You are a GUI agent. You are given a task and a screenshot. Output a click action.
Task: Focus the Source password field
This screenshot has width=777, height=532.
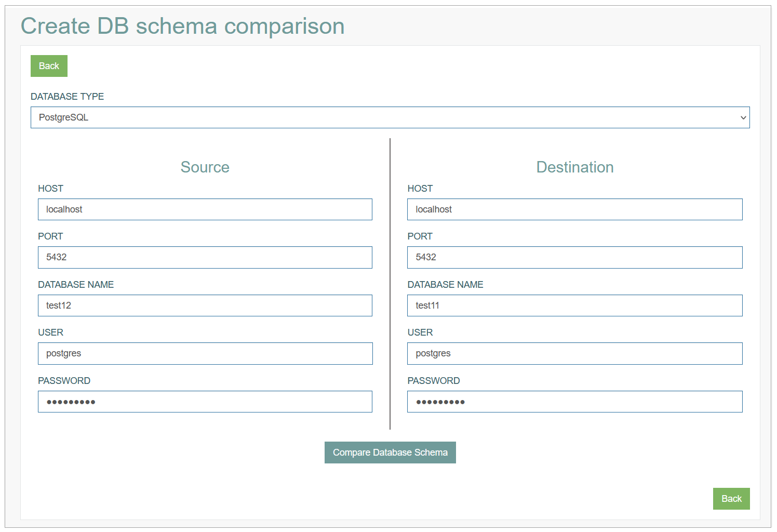point(205,402)
